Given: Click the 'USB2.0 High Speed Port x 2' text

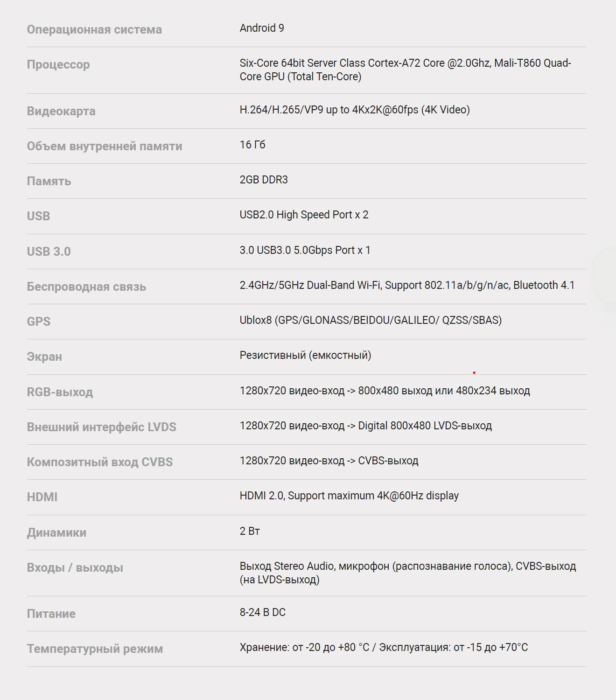Looking at the screenshot, I should 304,215.
